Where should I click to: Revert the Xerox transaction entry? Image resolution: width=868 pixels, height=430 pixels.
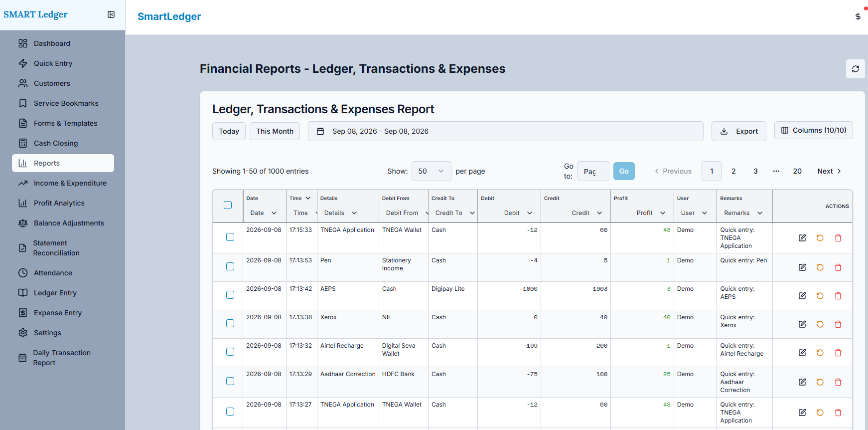tap(820, 324)
